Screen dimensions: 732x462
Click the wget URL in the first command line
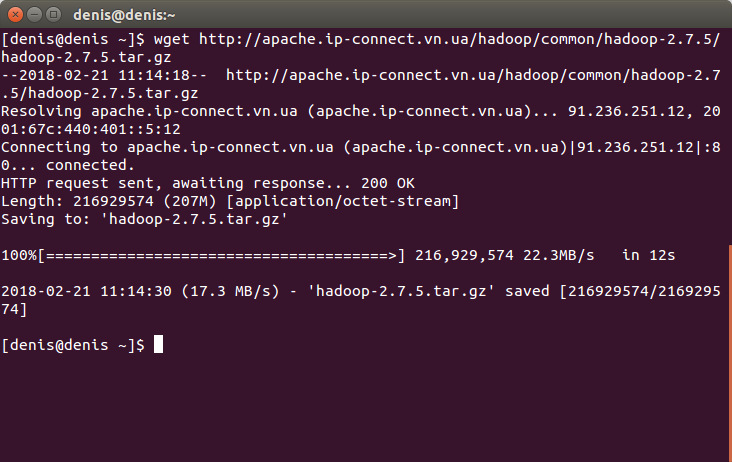pyautogui.click(x=361, y=48)
